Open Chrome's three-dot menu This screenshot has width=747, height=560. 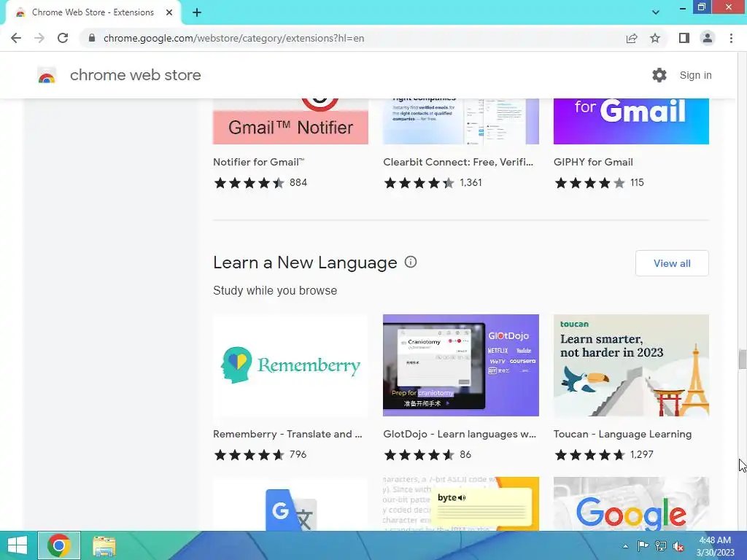731,38
